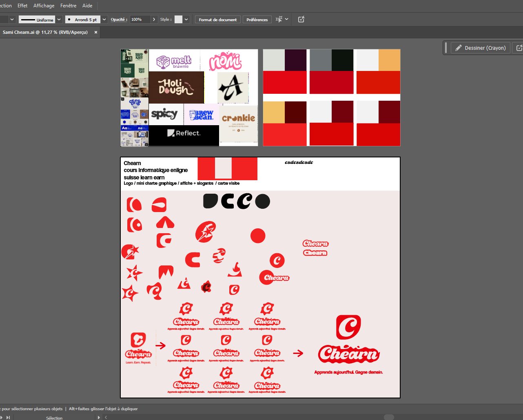Image resolution: width=523 pixels, height=420 pixels.
Task: Click the Style swatch box
Action: (178, 20)
